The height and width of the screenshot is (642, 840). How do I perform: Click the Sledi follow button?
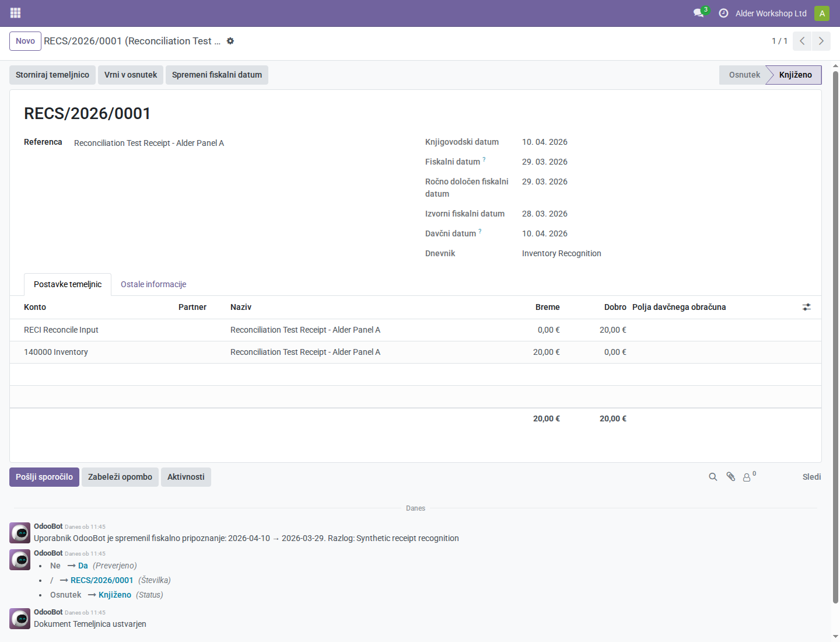pyautogui.click(x=811, y=477)
